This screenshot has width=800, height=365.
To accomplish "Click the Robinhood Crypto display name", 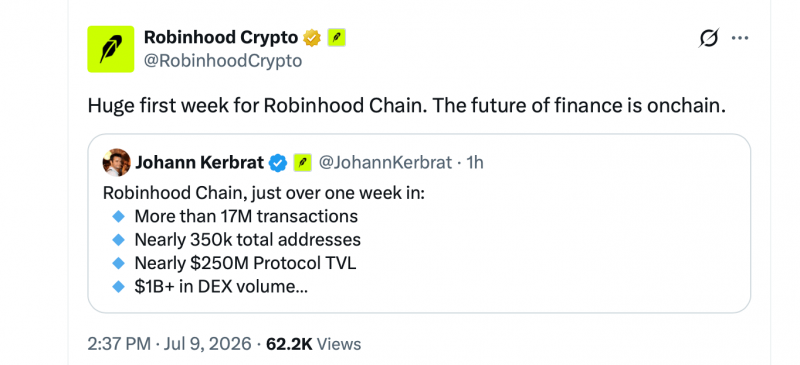I will pyautogui.click(x=221, y=37).
